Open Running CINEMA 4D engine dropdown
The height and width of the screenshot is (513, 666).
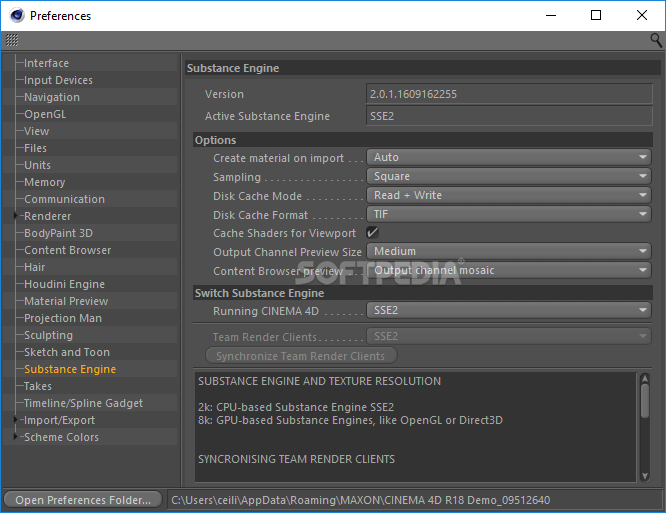[509, 310]
